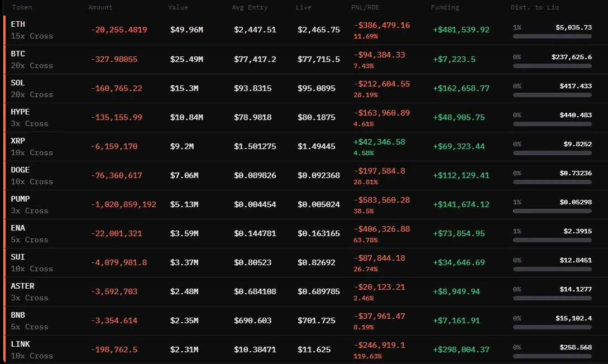Click the PUMP liquidation distance bar
The image size is (608, 364).
(x=552, y=211)
